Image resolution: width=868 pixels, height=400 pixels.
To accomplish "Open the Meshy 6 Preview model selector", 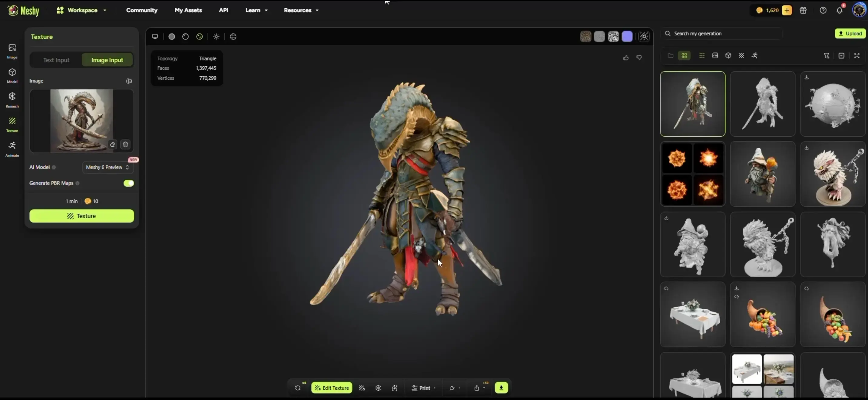I will (x=107, y=167).
